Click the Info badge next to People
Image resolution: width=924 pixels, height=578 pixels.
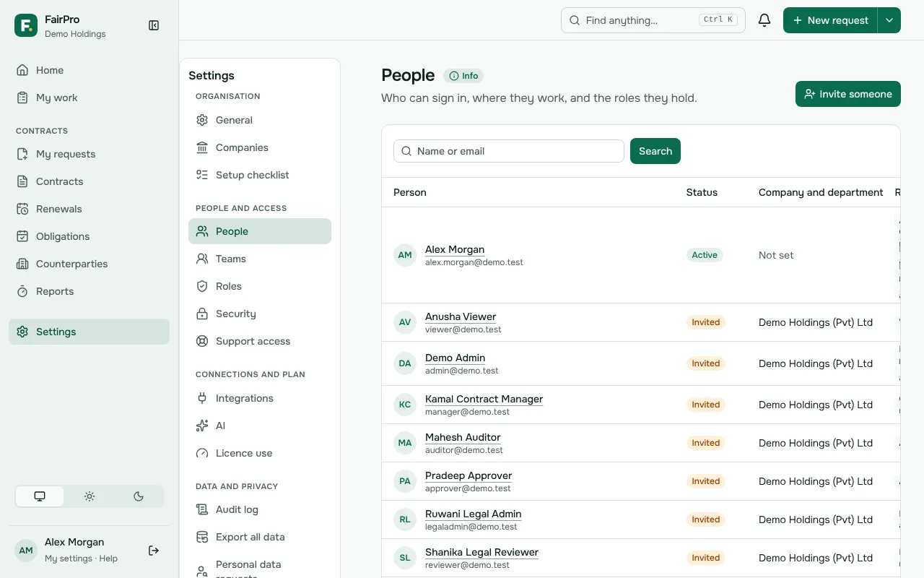463,76
